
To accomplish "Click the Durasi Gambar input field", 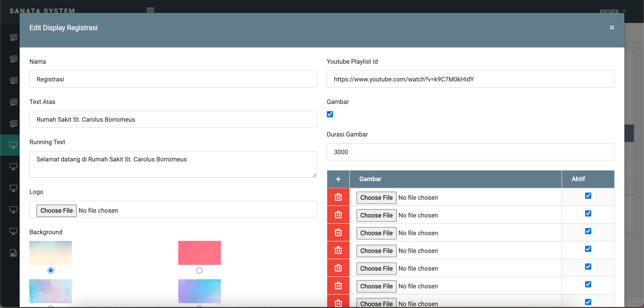I will pyautogui.click(x=470, y=152).
